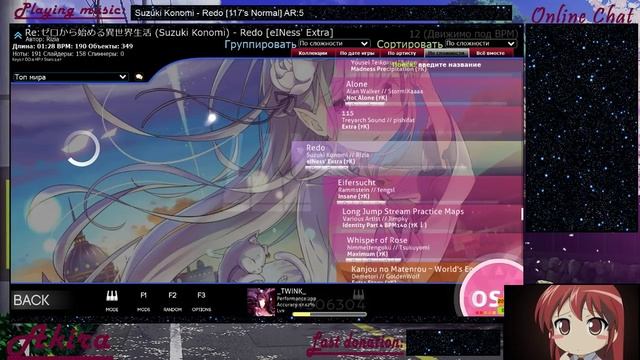Click the _TWINK_ username text
Screen dimensions: 640x360
[291, 291]
